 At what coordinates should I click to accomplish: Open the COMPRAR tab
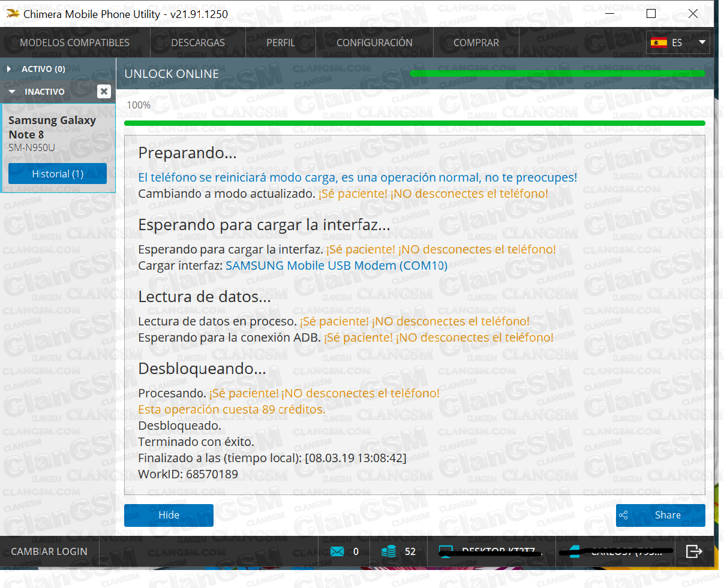point(476,43)
